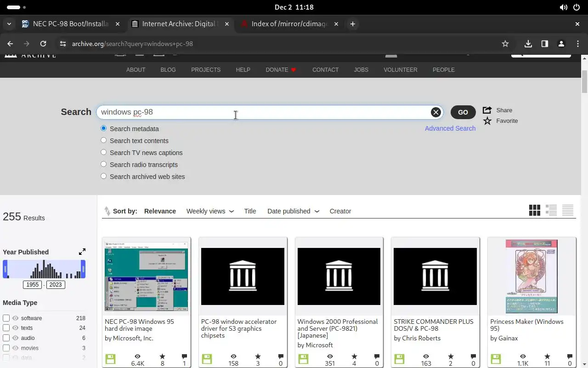Open system volume icon
The width and height of the screenshot is (588, 368).
point(564,7)
